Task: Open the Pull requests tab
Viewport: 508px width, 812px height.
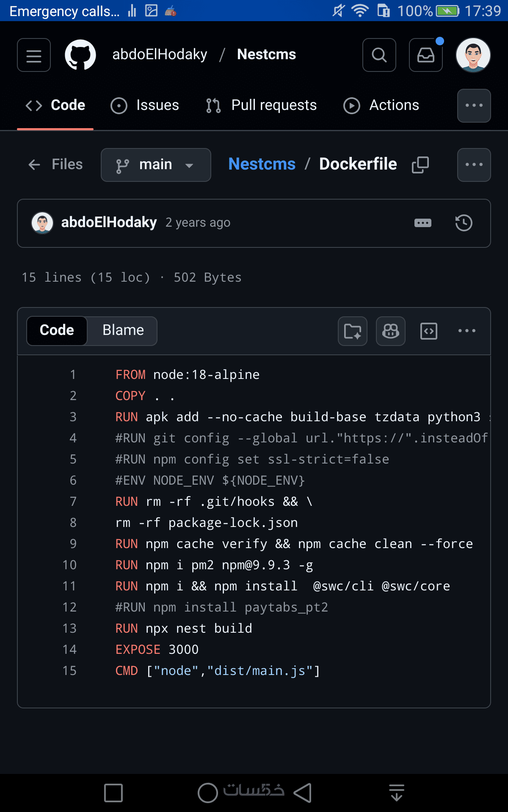Action: (261, 105)
